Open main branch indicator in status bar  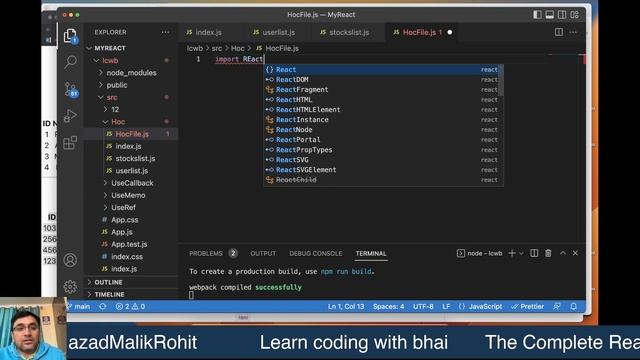click(x=78, y=307)
